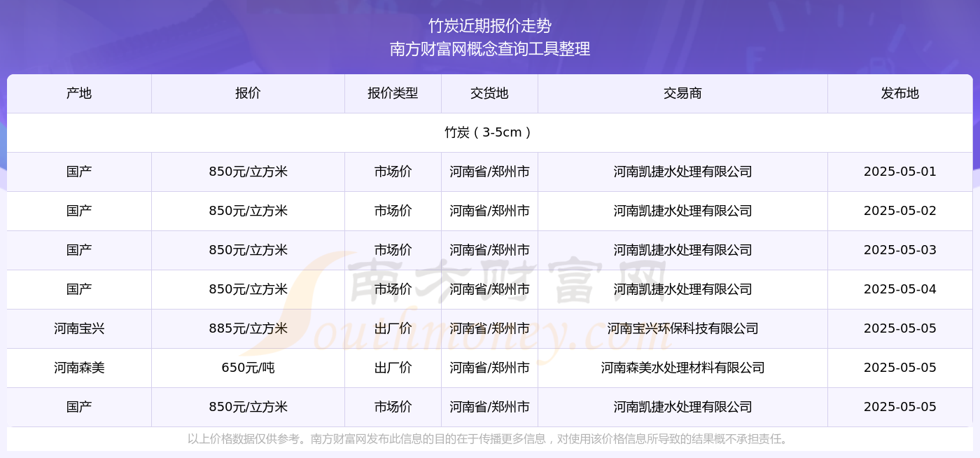Click the title 竹炭近期报价走势
Image resolution: width=980 pixels, height=458 pixels.
pos(490,26)
